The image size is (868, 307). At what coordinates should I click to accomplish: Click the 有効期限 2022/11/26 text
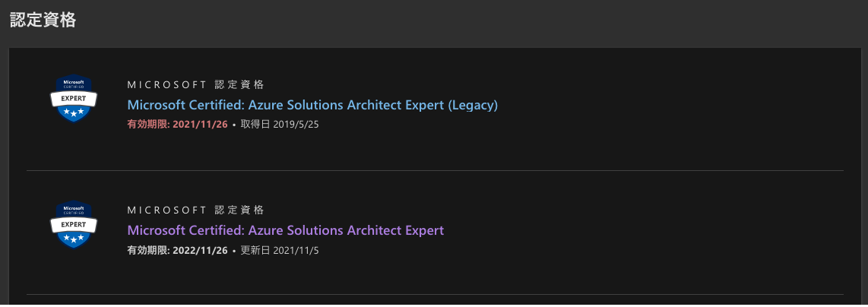tap(177, 250)
